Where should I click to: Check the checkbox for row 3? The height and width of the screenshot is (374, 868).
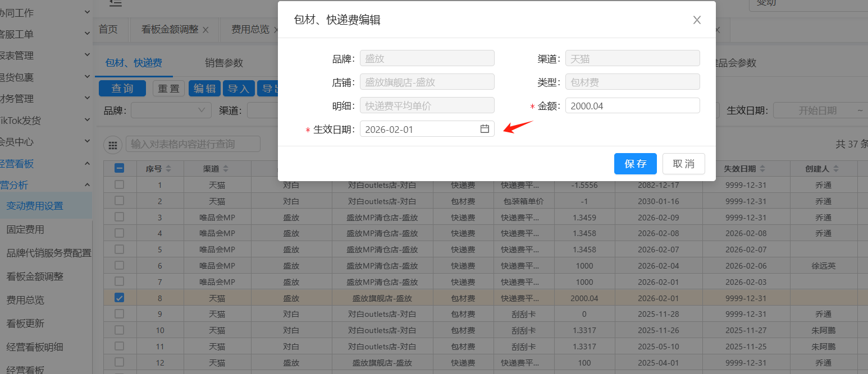(120, 217)
